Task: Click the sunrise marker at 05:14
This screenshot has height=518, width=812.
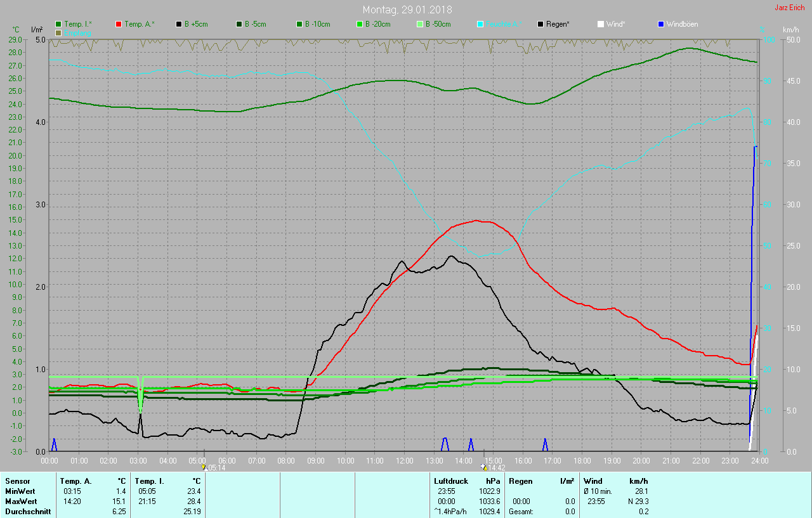Action: (204, 467)
